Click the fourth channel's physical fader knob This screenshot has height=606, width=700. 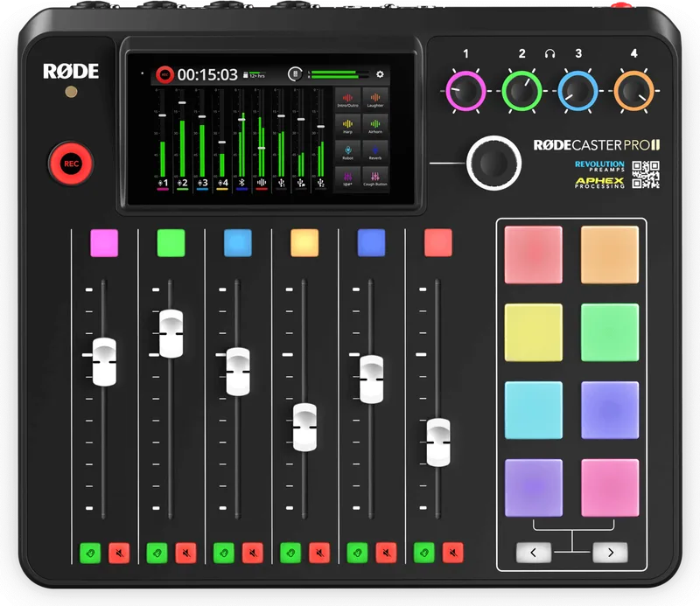pyautogui.click(x=304, y=428)
